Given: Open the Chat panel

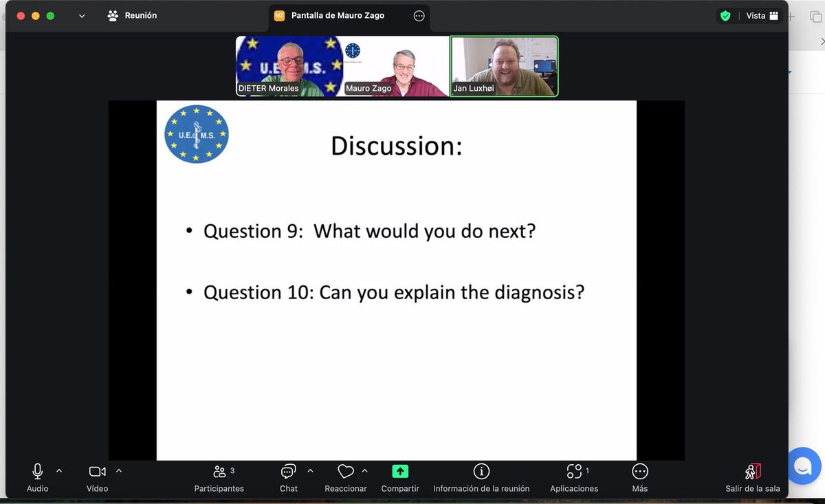Looking at the screenshot, I should 289,478.
